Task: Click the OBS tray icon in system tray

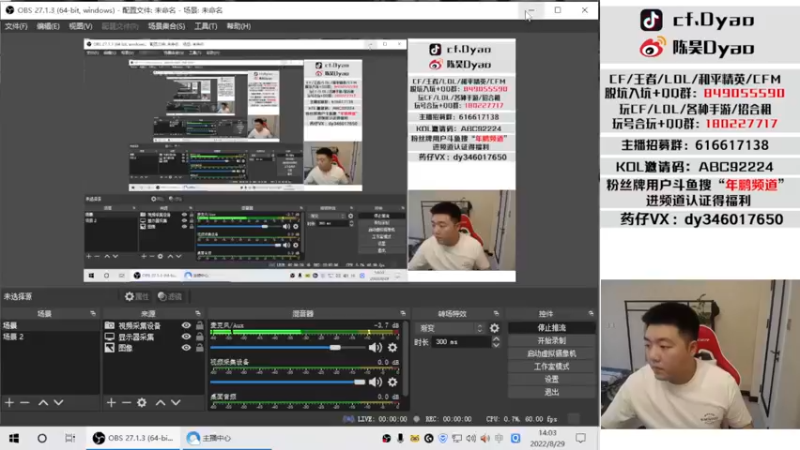Action: pyautogui.click(x=387, y=438)
